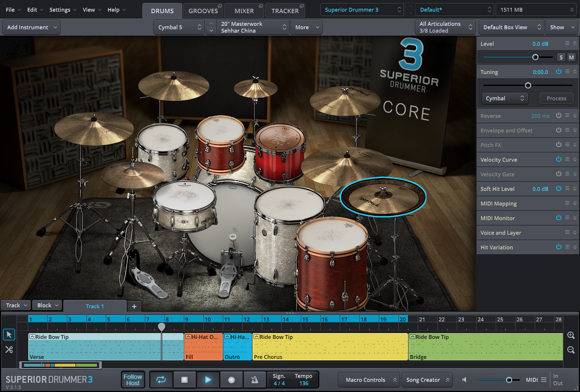Toggle Tuning power button

(x=559, y=72)
